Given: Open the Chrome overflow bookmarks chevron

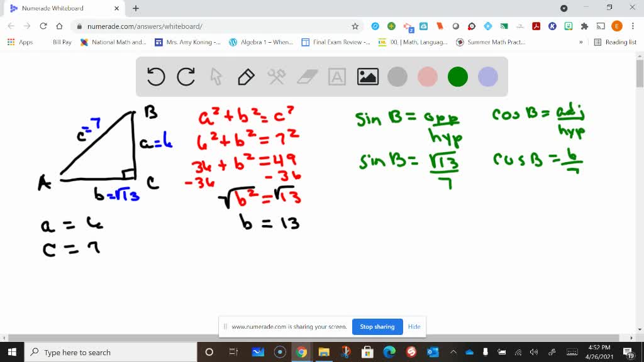Looking at the screenshot, I should (580, 42).
